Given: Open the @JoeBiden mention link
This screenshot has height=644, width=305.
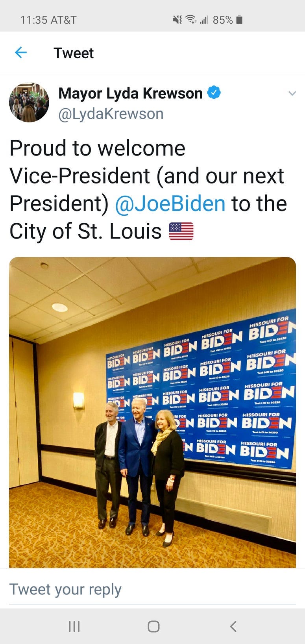Looking at the screenshot, I should coord(170,204).
